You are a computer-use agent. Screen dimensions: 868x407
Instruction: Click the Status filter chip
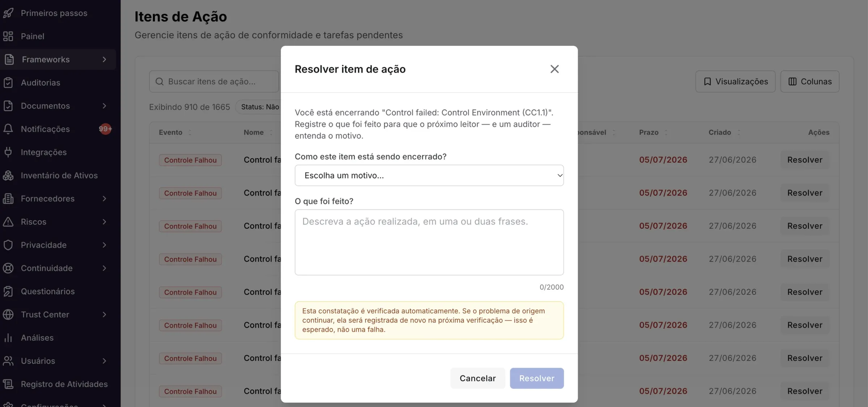pos(258,107)
